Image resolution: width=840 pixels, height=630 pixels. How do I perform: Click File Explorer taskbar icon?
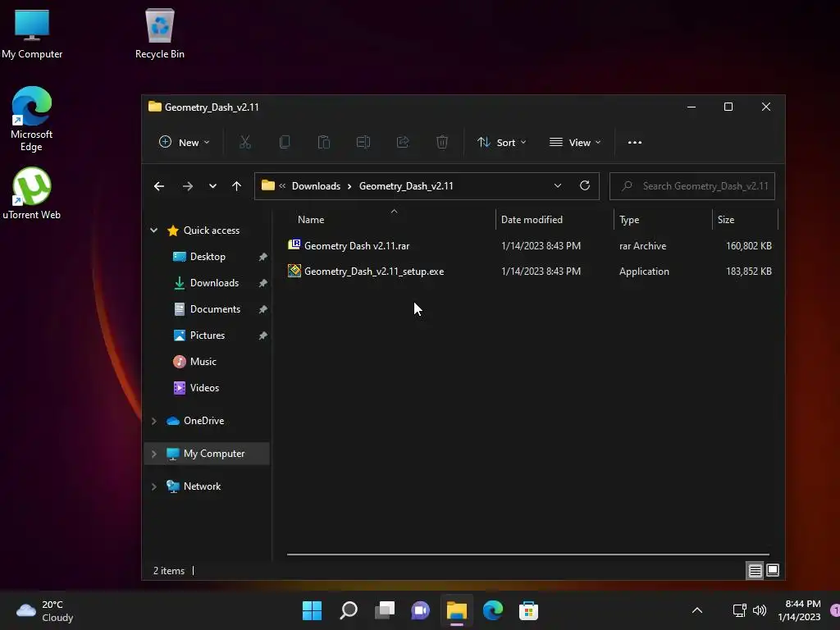click(x=457, y=610)
